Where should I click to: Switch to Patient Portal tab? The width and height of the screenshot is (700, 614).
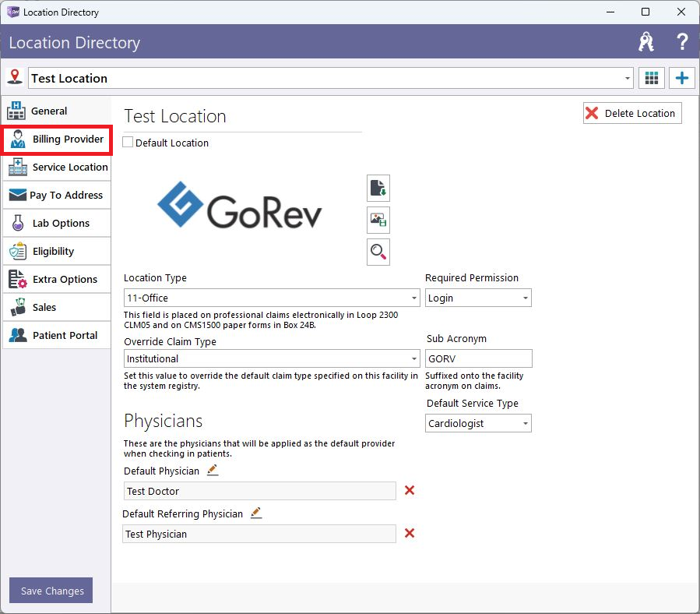tap(57, 336)
